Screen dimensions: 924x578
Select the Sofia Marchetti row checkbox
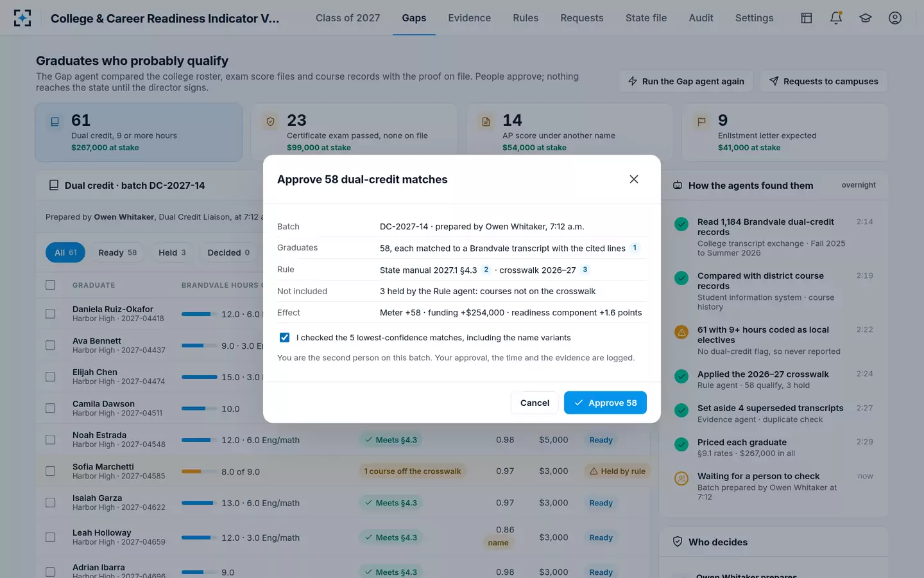tap(51, 471)
